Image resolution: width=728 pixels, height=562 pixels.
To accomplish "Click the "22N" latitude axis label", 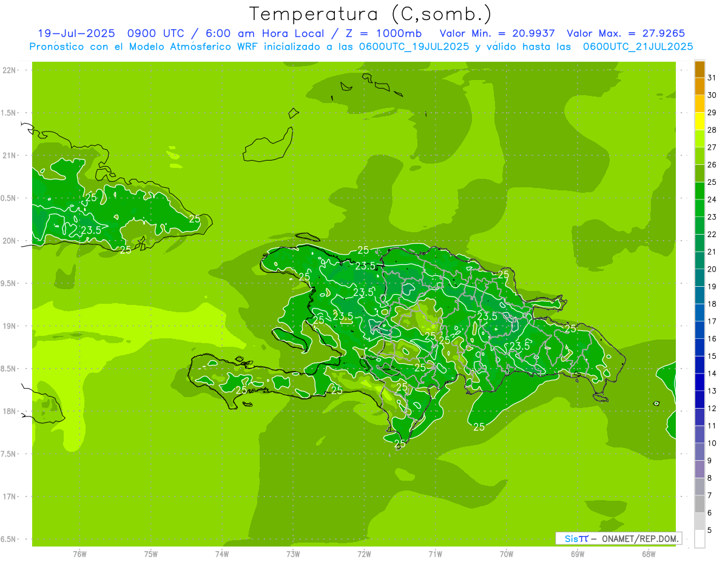I will [10, 70].
